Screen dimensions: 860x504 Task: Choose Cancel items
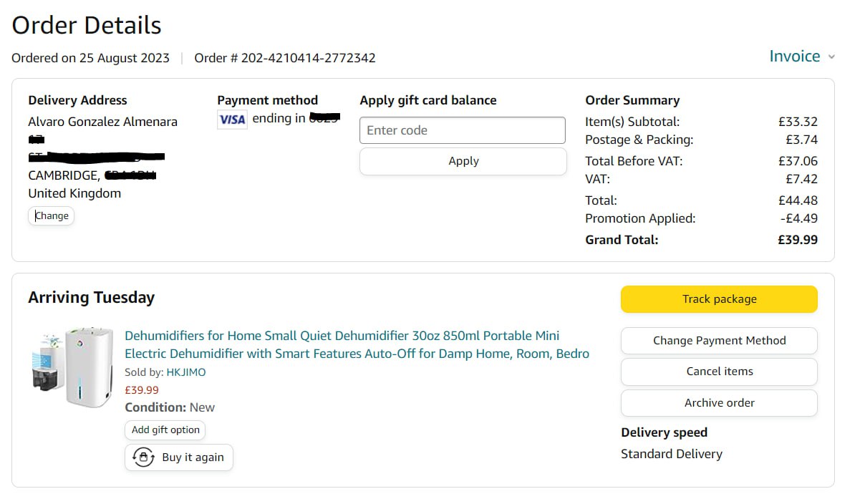[x=719, y=372]
